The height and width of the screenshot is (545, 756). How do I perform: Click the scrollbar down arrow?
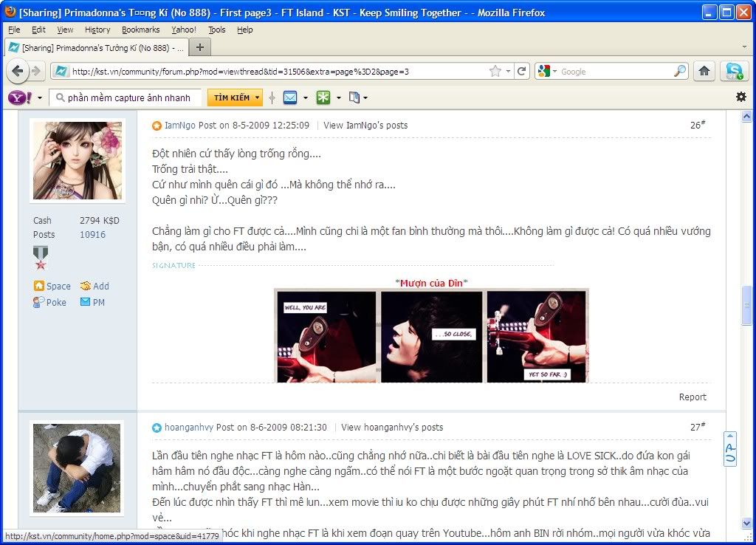[x=746, y=523]
